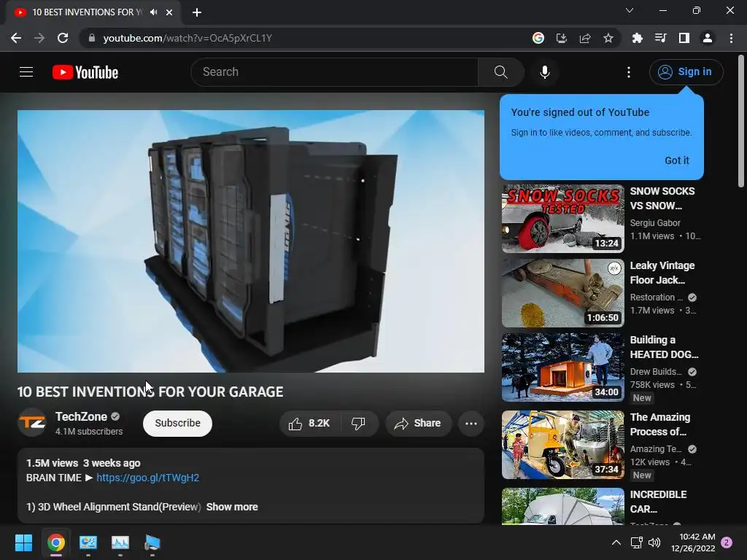This screenshot has height=560, width=747.
Task: Click the install app icon in address bar
Action: click(562, 38)
